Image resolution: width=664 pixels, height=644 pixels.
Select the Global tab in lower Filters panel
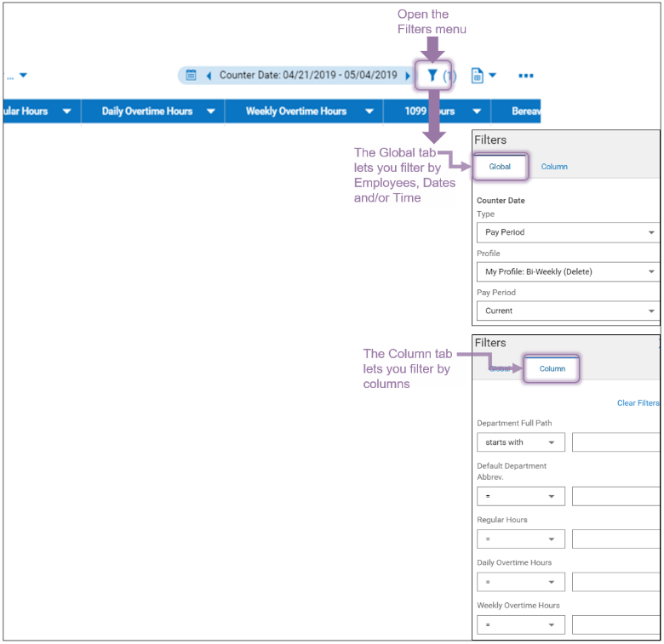(499, 369)
